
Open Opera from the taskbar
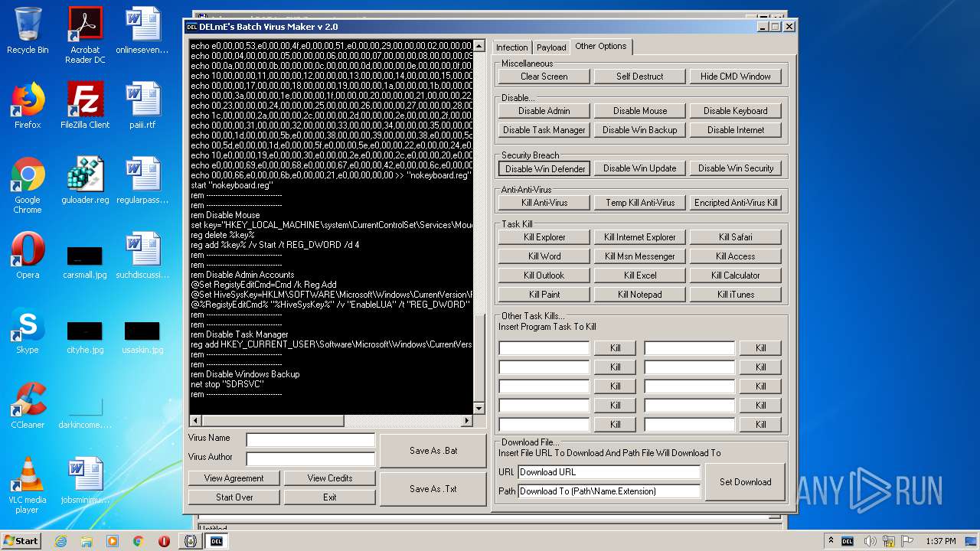164,541
